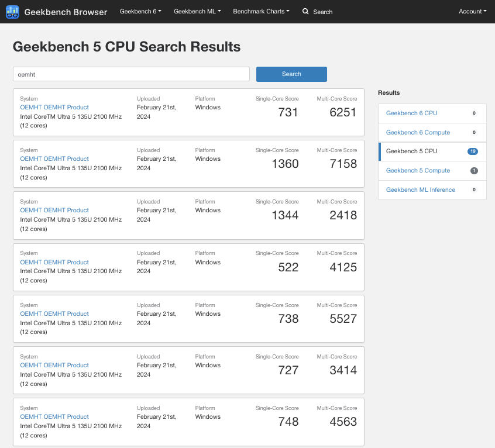This screenshot has height=448, width=495.
Task: Click the Search link in the navbar
Action: [322, 12]
